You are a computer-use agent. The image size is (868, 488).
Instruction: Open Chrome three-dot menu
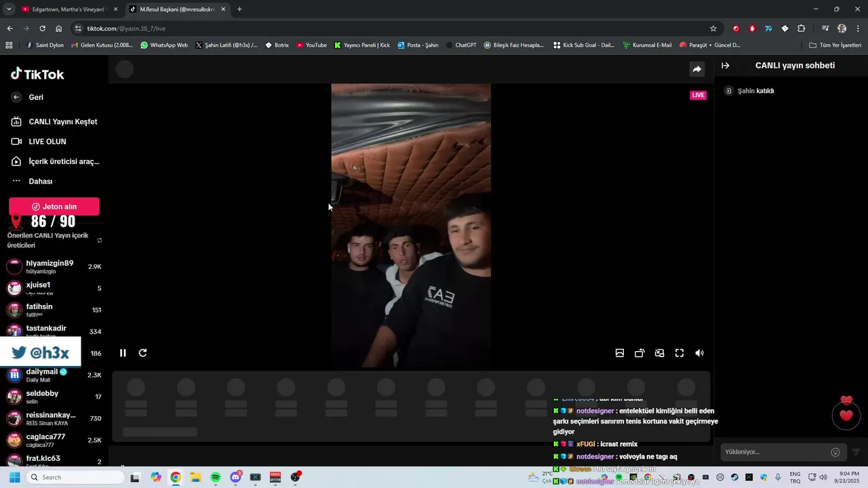(859, 28)
